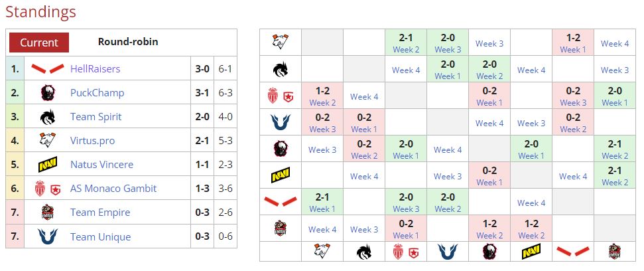Click the Team Spirit logo in the crosstable's bottom row
Screen dimensions: 644x271
pos(364,251)
